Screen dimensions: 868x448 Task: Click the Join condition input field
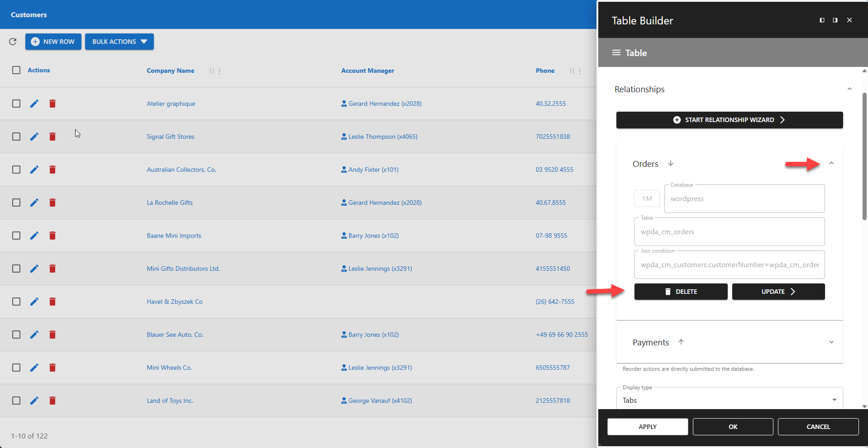(729, 265)
